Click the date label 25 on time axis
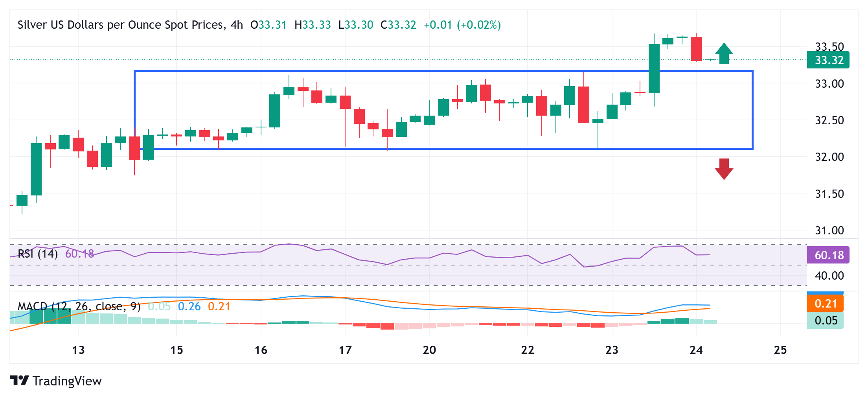The image size is (868, 398). [780, 350]
